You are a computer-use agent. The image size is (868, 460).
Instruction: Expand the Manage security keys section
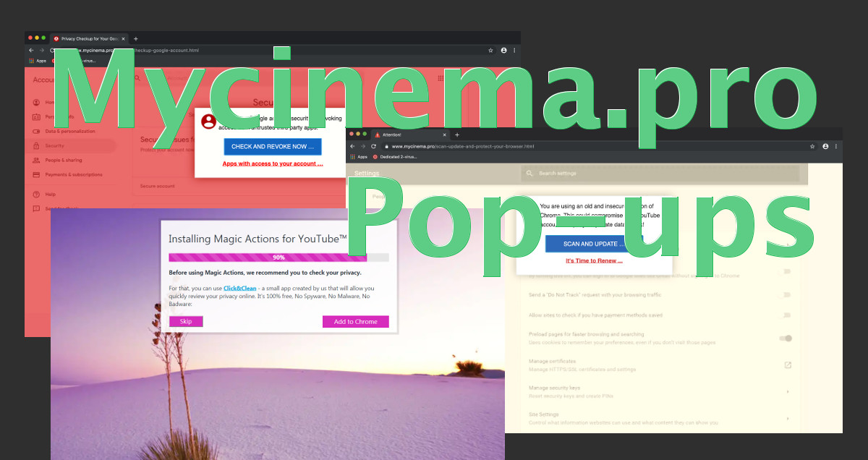[x=788, y=391]
